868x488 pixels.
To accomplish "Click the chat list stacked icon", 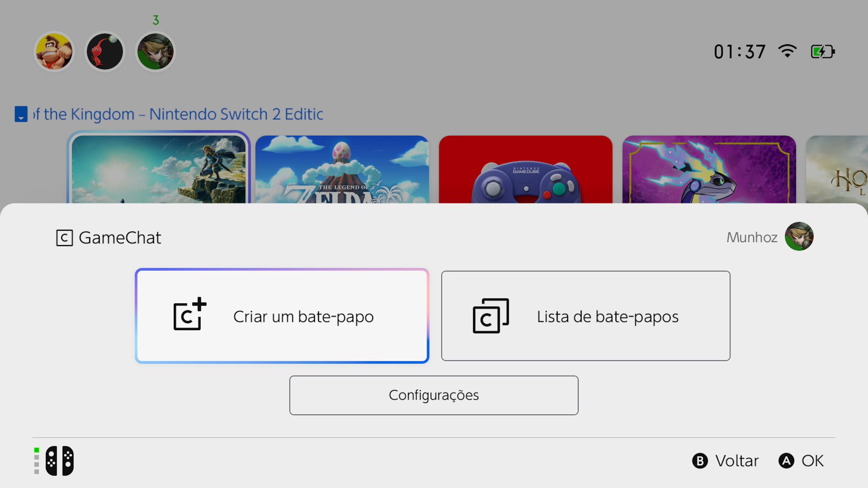I will pos(491,316).
